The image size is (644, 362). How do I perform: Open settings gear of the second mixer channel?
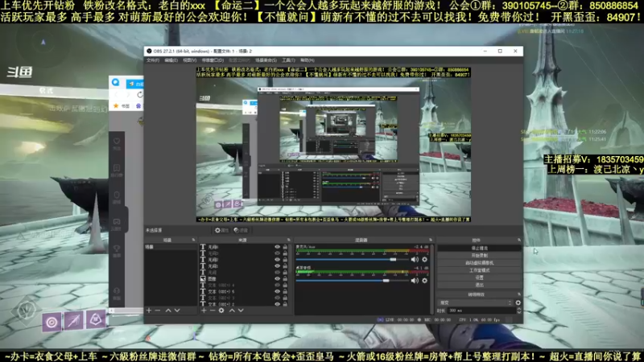(x=425, y=280)
